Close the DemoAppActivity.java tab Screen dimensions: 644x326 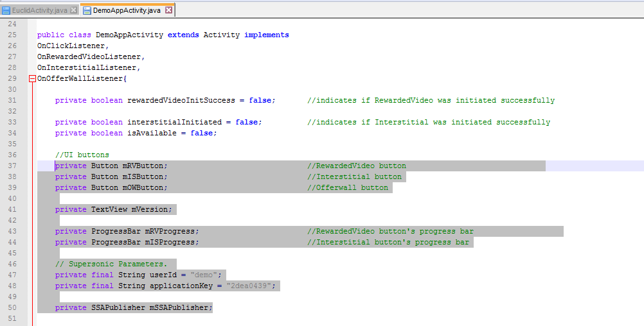coord(168,10)
